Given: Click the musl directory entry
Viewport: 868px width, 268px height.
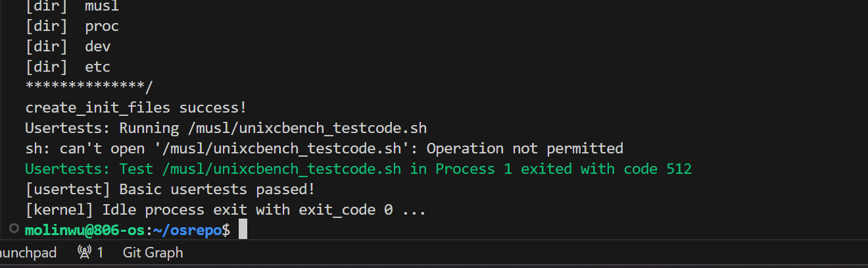Looking at the screenshot, I should (102, 7).
